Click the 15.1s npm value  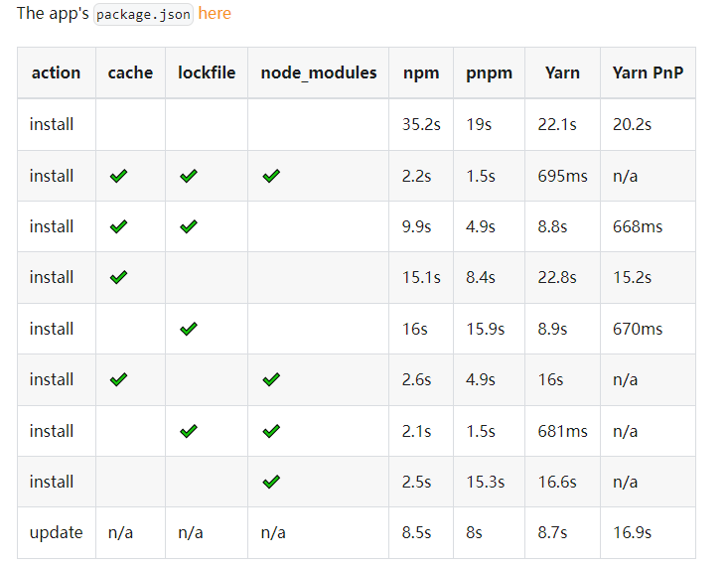tap(421, 277)
